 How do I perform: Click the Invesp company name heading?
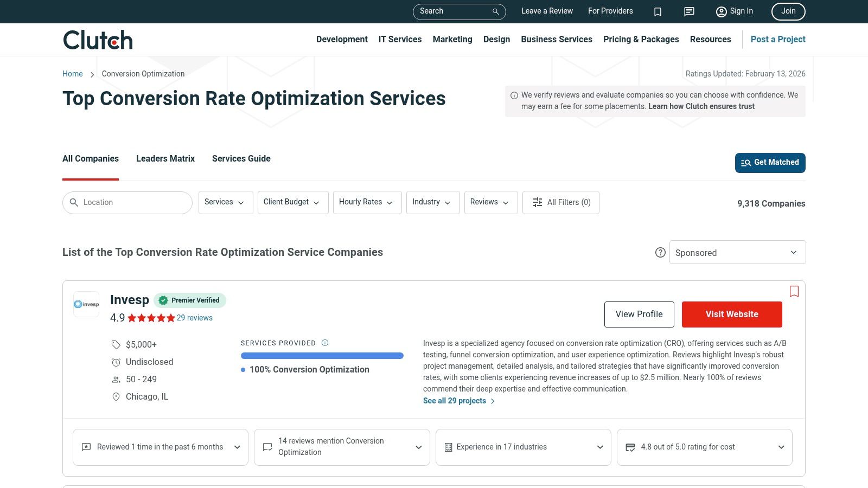click(x=130, y=300)
